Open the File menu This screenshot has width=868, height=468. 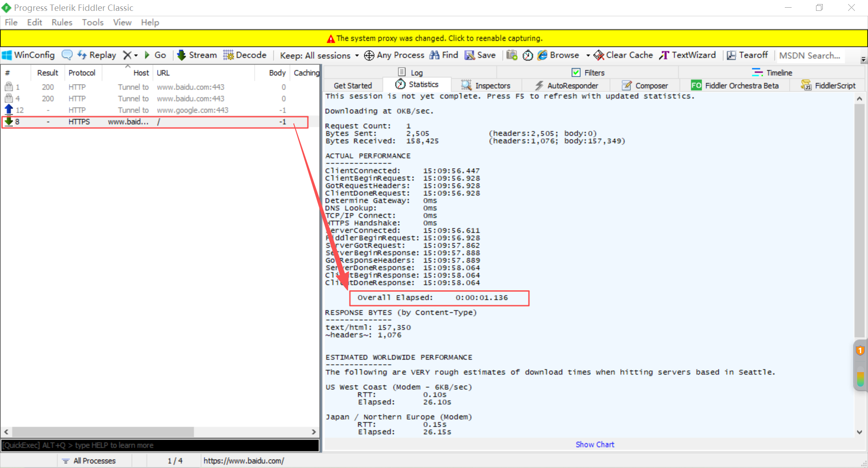pyautogui.click(x=11, y=22)
